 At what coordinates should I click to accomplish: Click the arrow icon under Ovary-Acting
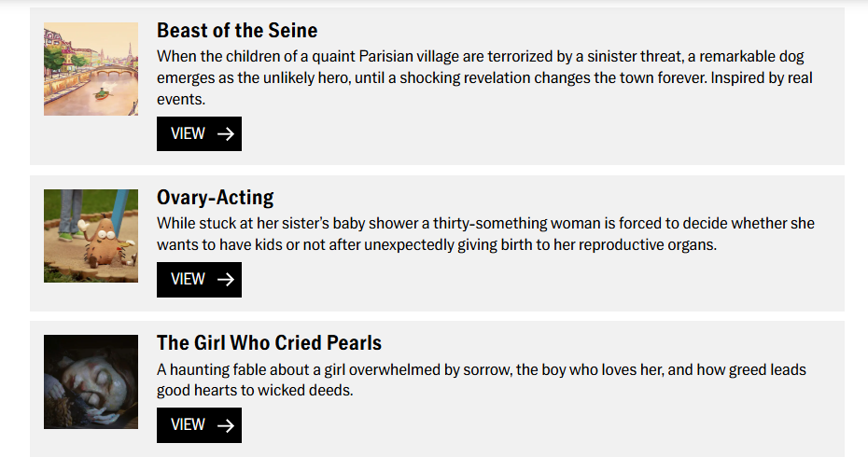coord(225,280)
